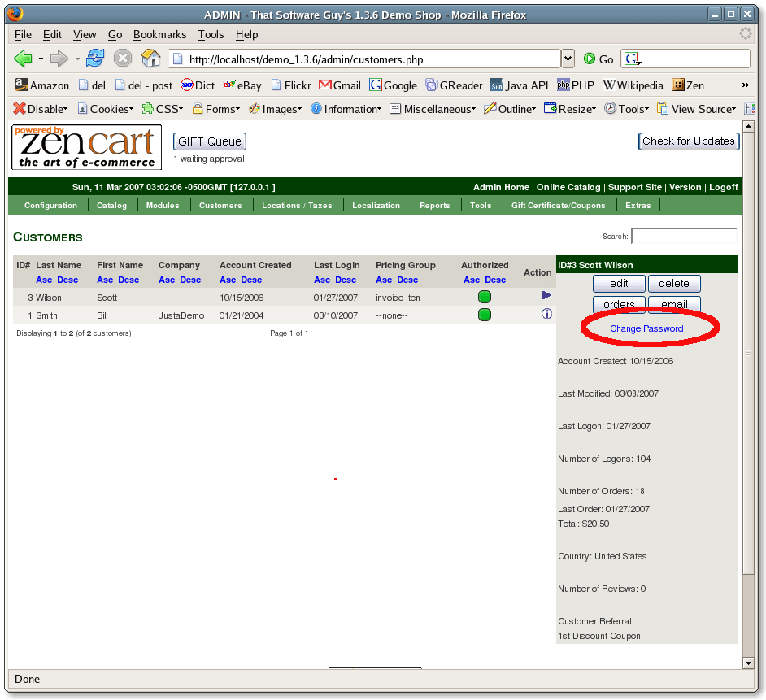766x700 pixels.
Task: Open the Resize toolbar dropdown
Action: tap(570, 109)
